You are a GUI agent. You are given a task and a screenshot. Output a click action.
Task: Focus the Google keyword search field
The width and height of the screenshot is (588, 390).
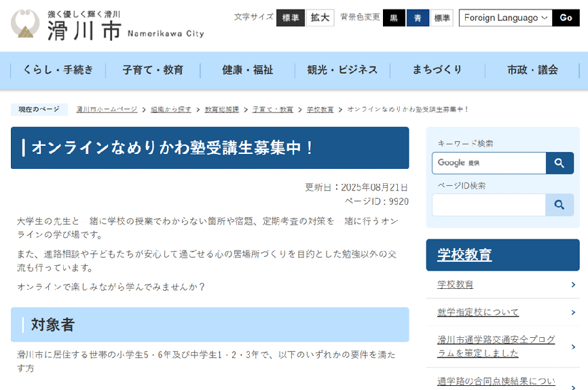tap(489, 163)
